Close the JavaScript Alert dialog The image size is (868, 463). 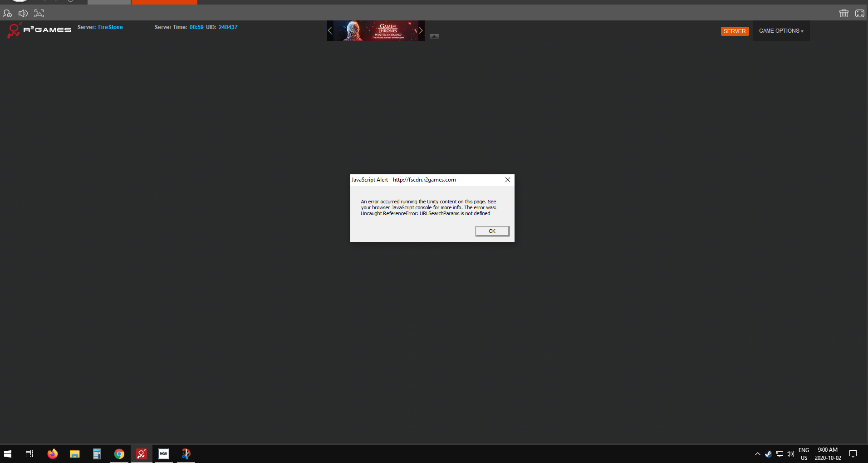click(x=507, y=180)
